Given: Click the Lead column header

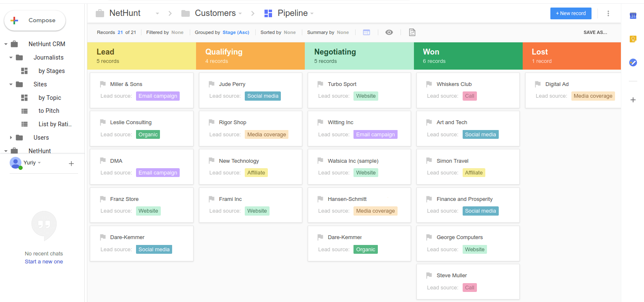Looking at the screenshot, I should pyautogui.click(x=141, y=56).
